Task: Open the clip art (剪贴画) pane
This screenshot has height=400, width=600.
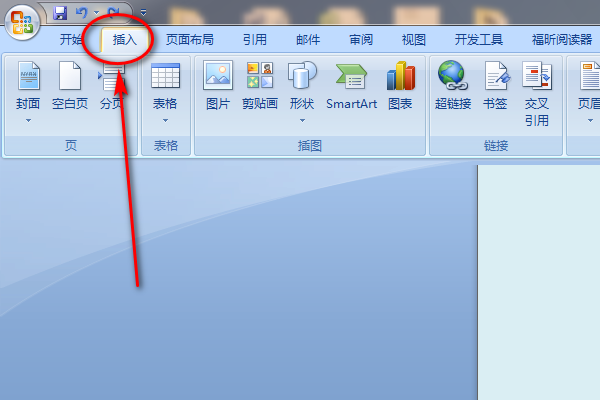Action: 260,86
